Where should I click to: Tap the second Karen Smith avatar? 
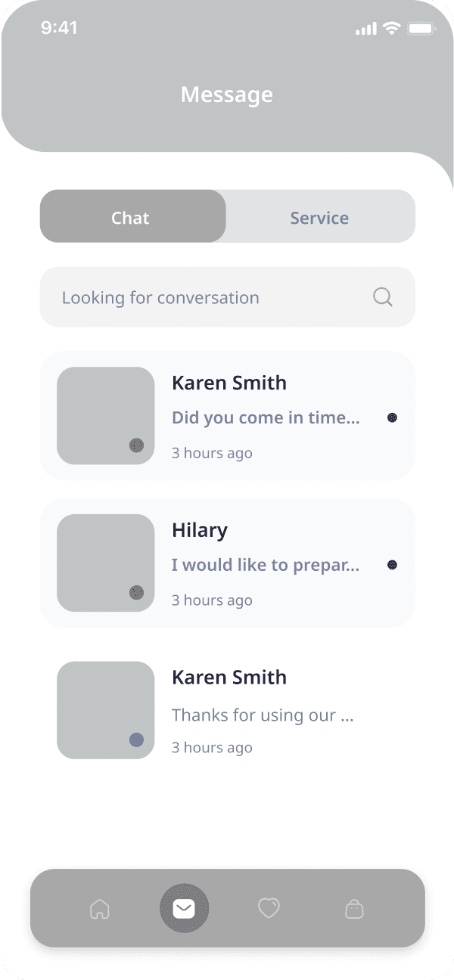coord(105,709)
